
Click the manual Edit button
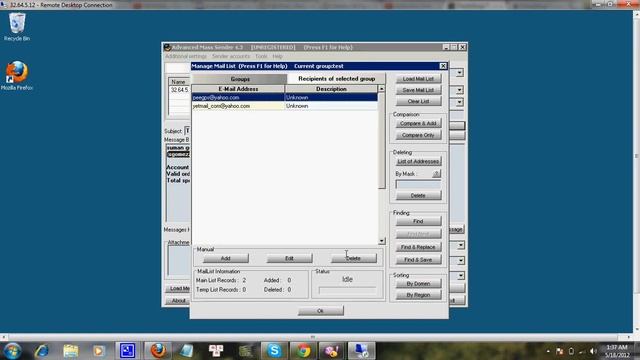289,258
